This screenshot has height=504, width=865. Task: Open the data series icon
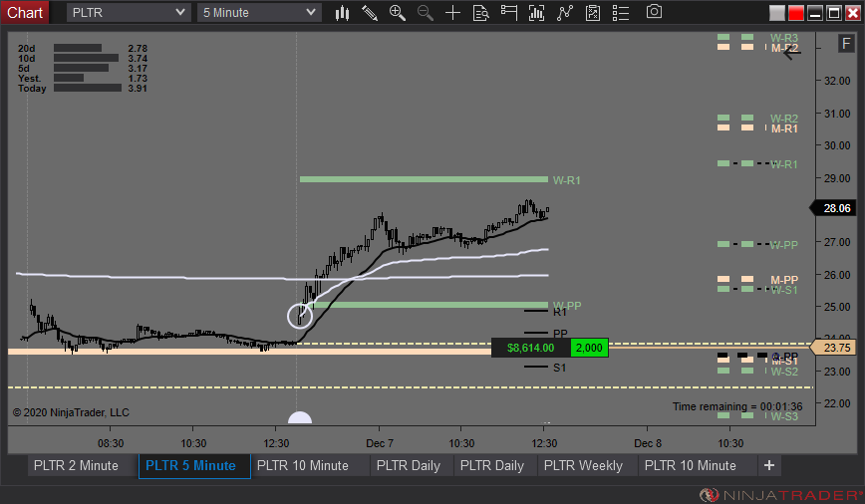[x=536, y=12]
